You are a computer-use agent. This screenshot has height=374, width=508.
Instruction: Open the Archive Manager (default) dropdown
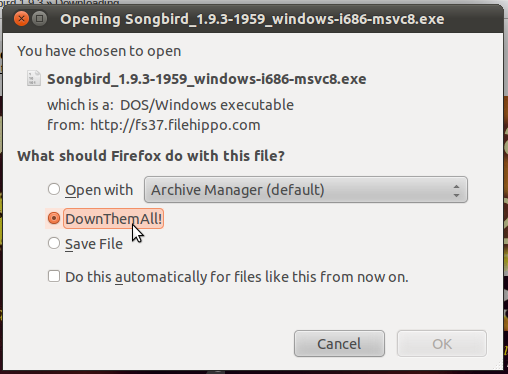(x=306, y=190)
